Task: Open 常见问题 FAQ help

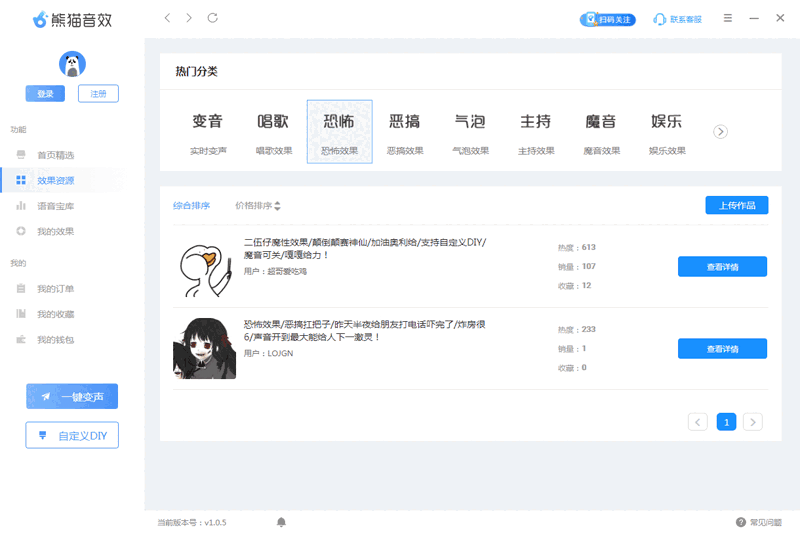Action: pyautogui.click(x=759, y=522)
